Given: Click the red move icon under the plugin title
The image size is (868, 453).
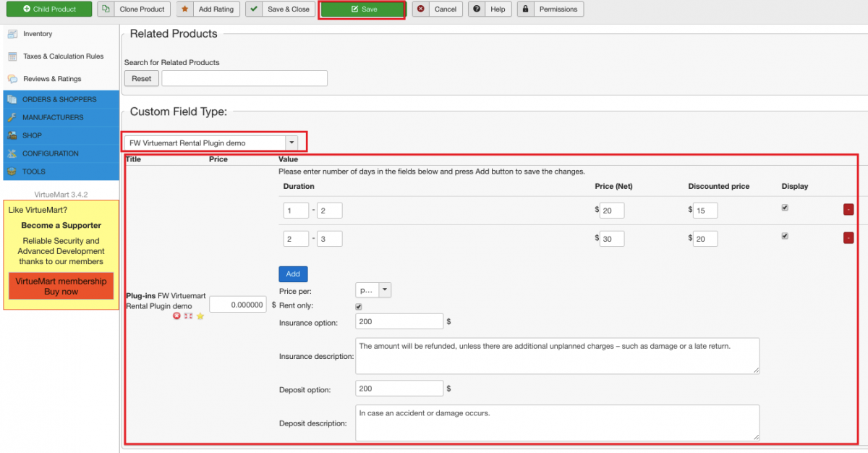Looking at the screenshot, I should tap(188, 316).
